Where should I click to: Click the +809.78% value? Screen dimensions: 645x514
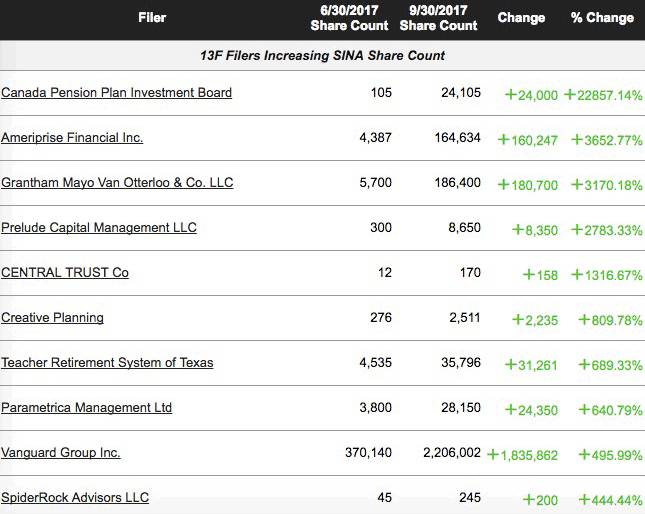tap(610, 320)
